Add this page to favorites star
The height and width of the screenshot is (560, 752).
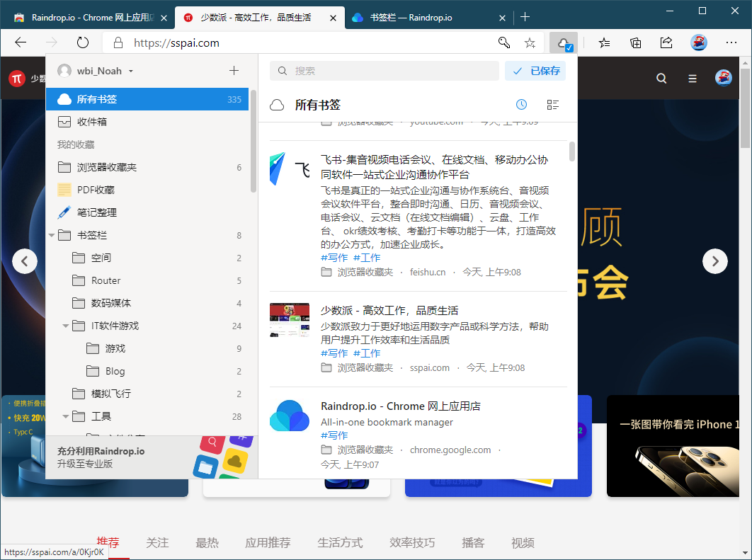(530, 43)
